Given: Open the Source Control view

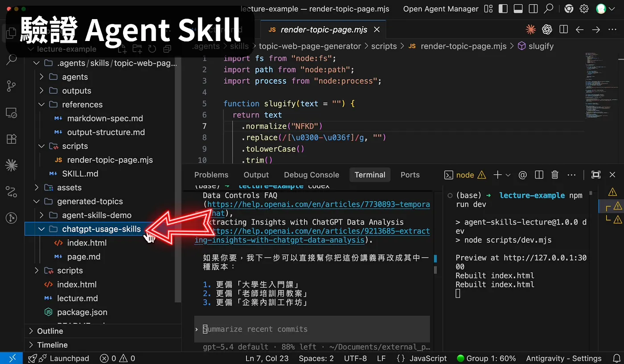Looking at the screenshot, I should pos(12,86).
